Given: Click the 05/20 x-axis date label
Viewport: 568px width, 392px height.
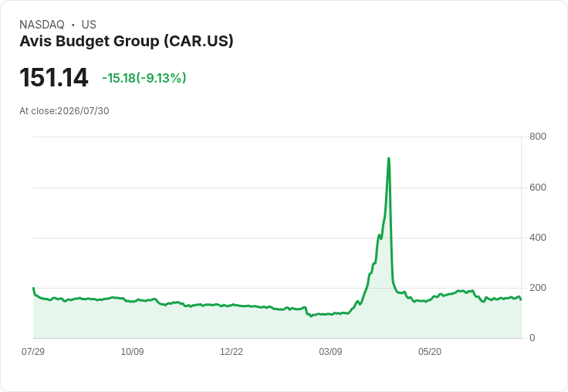Looking at the screenshot, I should tap(430, 351).
